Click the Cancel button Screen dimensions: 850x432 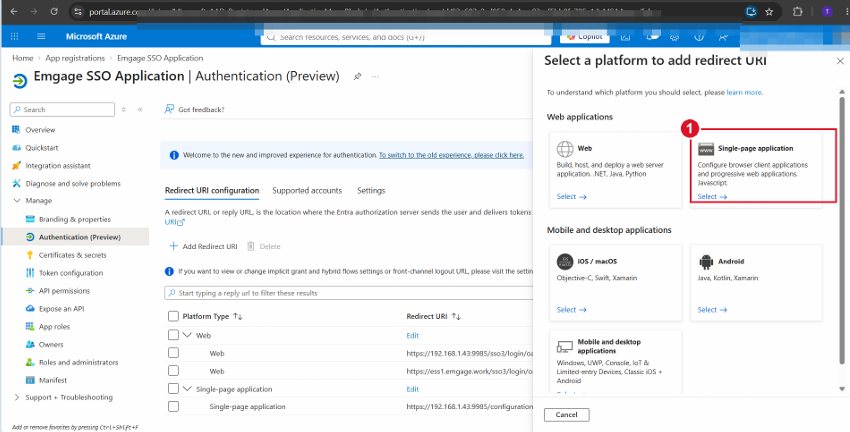566,414
